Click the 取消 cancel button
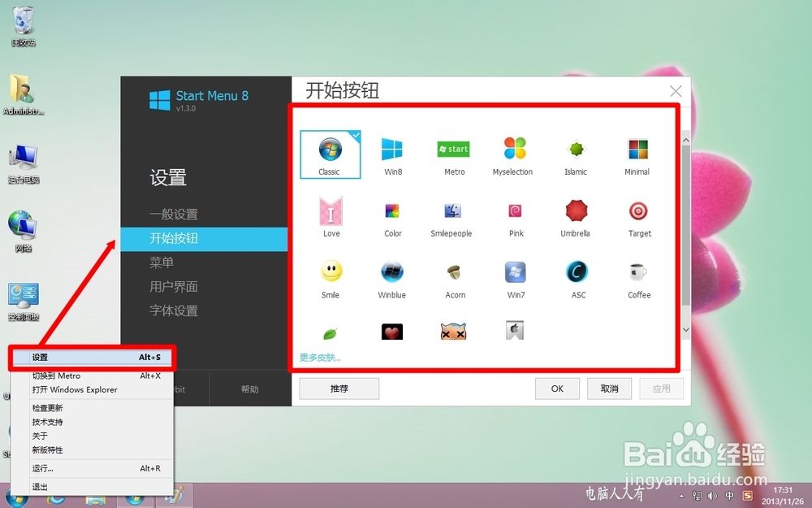This screenshot has width=812, height=508. tap(609, 389)
